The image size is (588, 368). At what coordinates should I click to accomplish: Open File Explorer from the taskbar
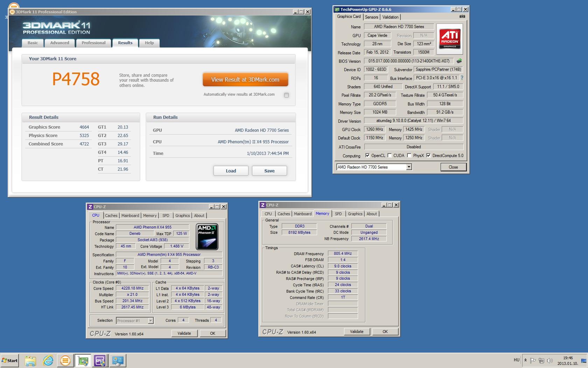click(30, 360)
